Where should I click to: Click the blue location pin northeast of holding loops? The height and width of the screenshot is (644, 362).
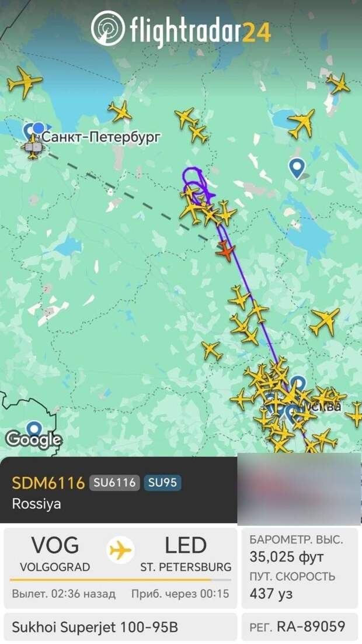(297, 168)
